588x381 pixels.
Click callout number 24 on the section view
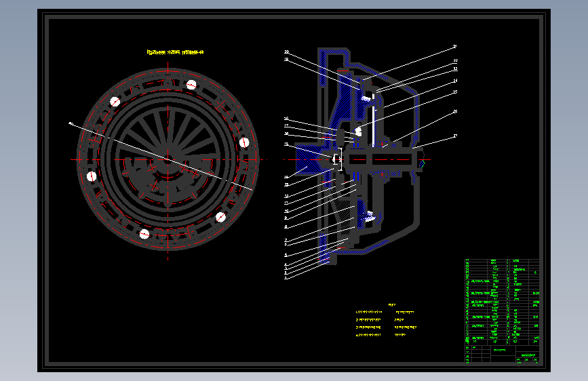pos(455,81)
